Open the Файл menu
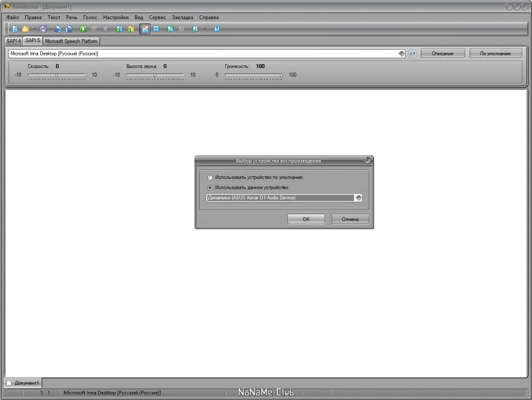Screen dimensions: 532x400 pyautogui.click(x=13, y=17)
